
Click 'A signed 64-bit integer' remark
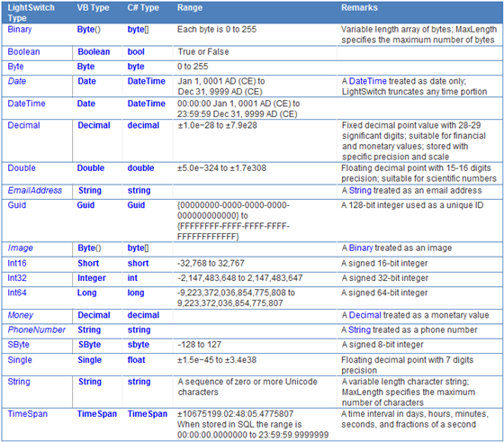click(384, 293)
